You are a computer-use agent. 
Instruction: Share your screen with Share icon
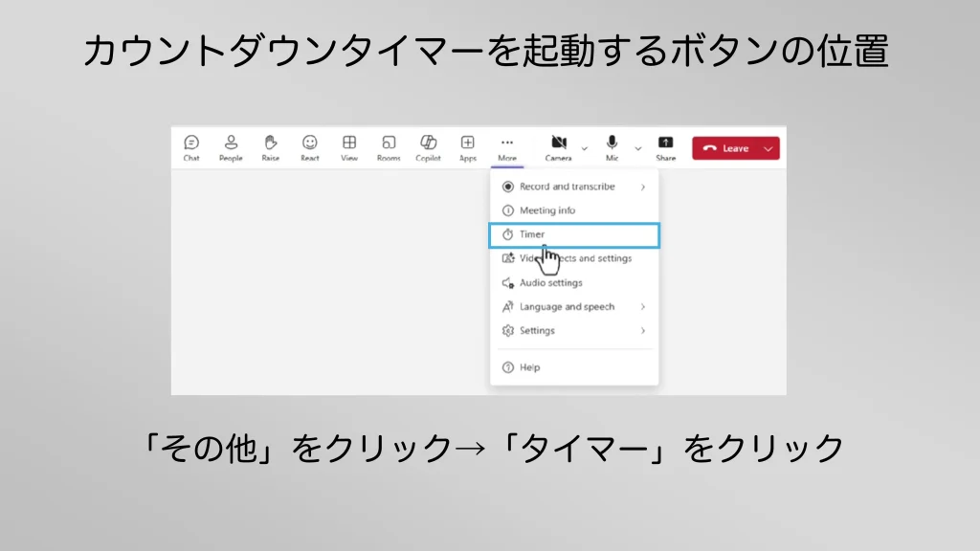(x=665, y=146)
